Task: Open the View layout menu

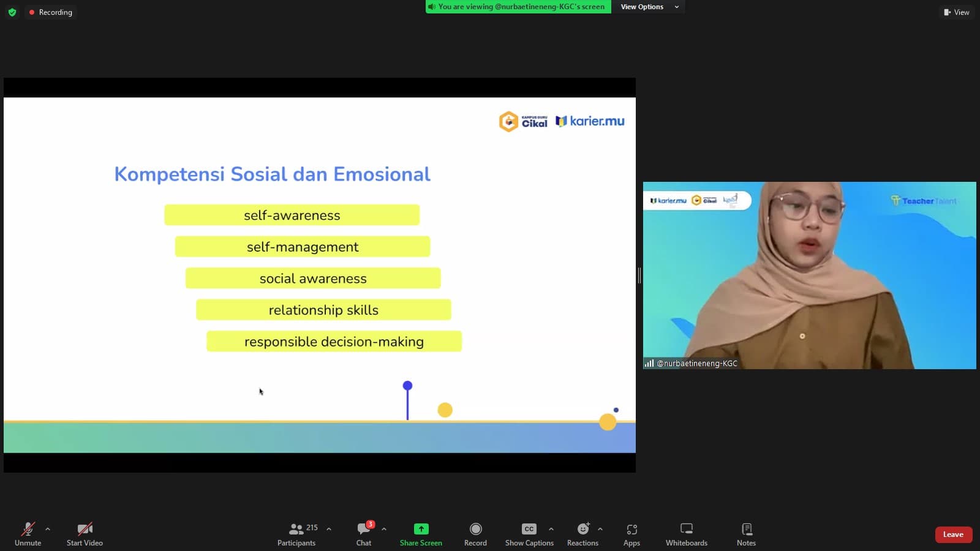Action: coord(957,12)
